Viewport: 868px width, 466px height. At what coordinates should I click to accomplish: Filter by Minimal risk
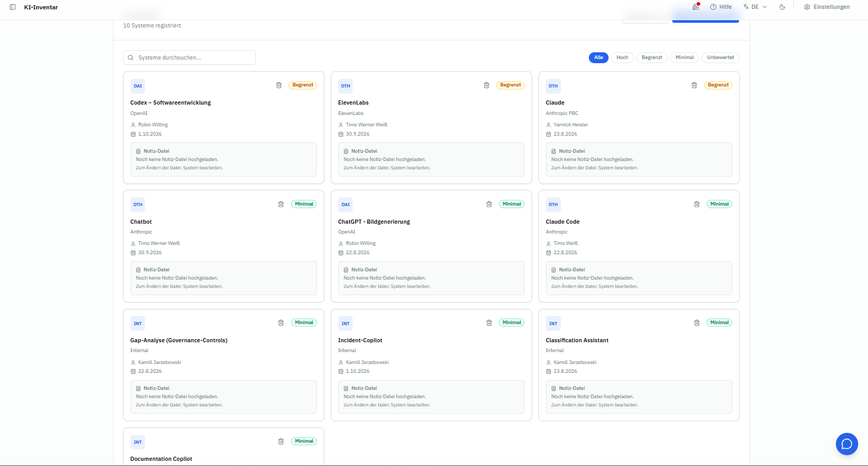(x=685, y=57)
